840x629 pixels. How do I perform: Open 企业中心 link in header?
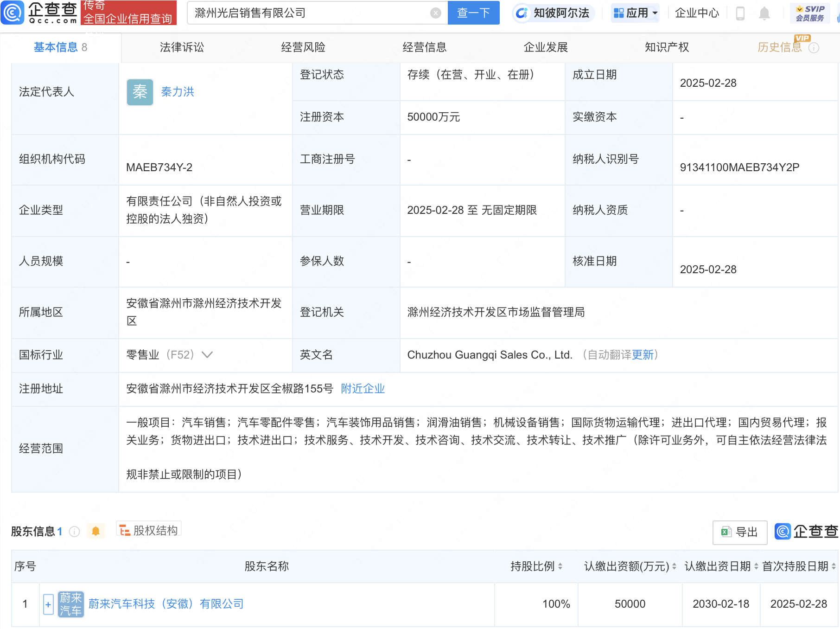pyautogui.click(x=697, y=13)
